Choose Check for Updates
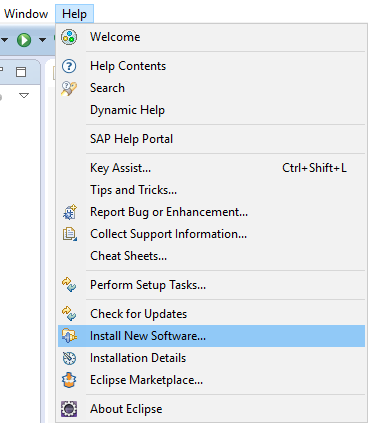The width and height of the screenshot is (368, 423). point(211,314)
